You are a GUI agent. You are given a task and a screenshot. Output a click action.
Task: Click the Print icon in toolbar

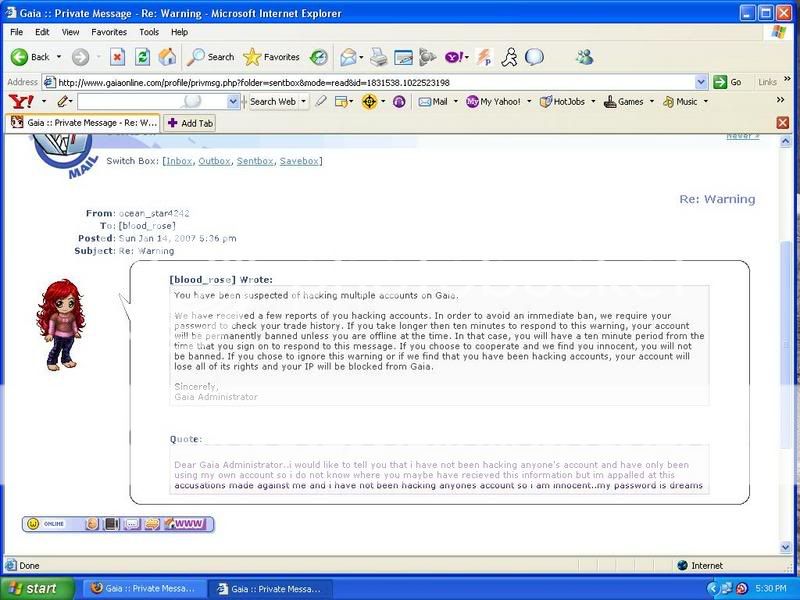coord(379,57)
